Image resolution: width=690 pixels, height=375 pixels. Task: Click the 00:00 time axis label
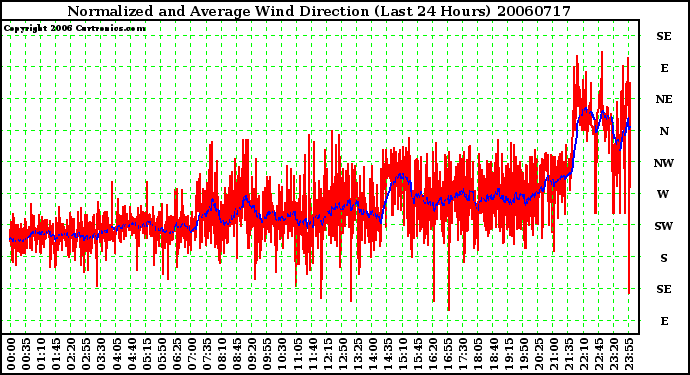point(11,354)
